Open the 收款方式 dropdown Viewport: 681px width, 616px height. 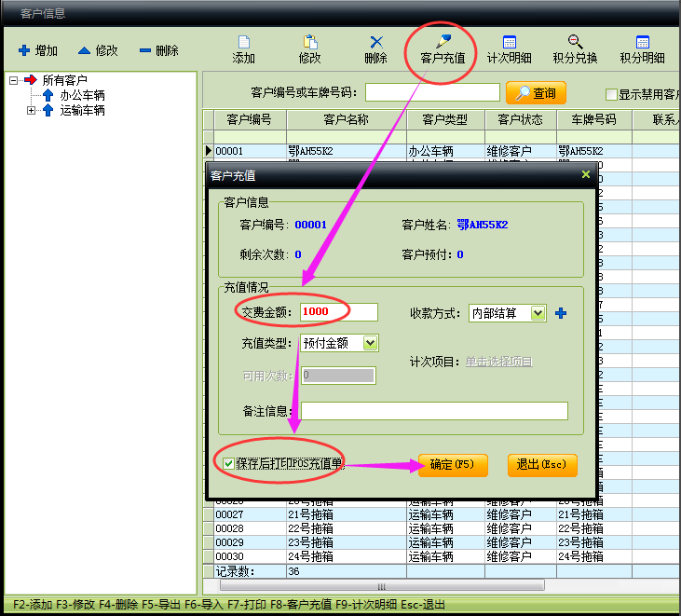pyautogui.click(x=538, y=313)
